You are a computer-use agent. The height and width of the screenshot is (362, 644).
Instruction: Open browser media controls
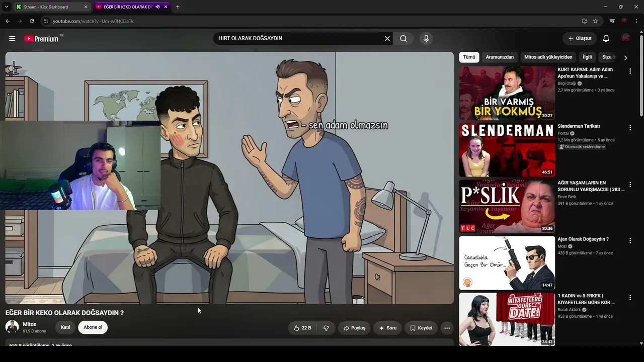click(x=612, y=21)
